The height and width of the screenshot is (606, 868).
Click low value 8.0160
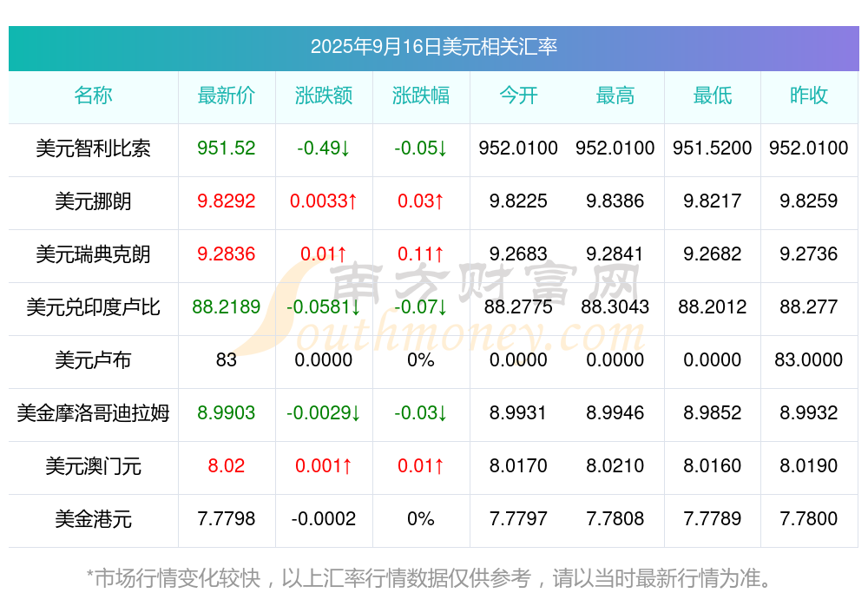[712, 466]
